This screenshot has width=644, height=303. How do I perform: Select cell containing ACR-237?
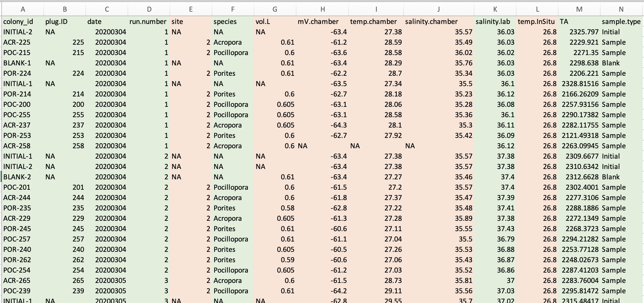pos(23,125)
